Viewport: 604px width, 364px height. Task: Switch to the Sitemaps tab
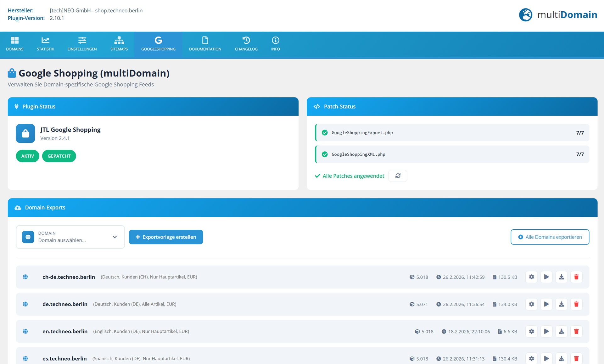coord(119,44)
